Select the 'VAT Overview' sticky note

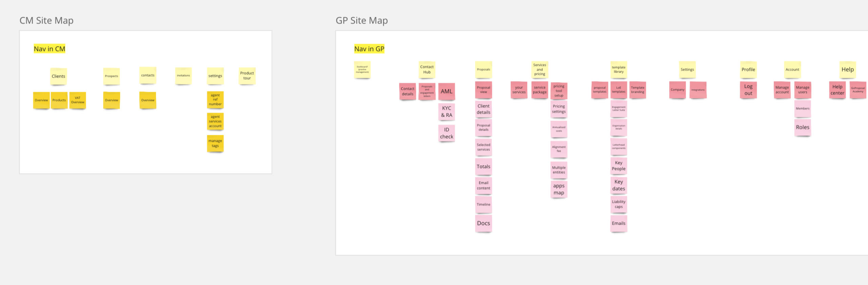[x=78, y=100]
